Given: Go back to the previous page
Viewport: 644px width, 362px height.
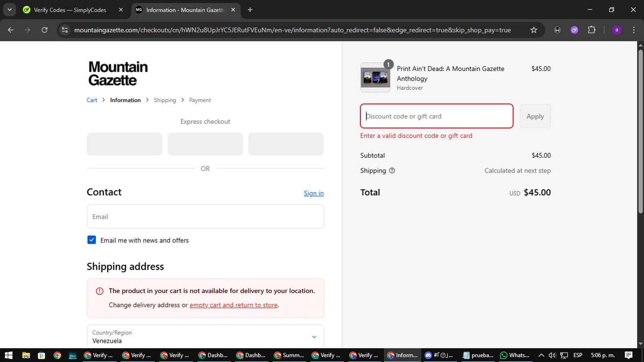Looking at the screenshot, I should pos(11,30).
